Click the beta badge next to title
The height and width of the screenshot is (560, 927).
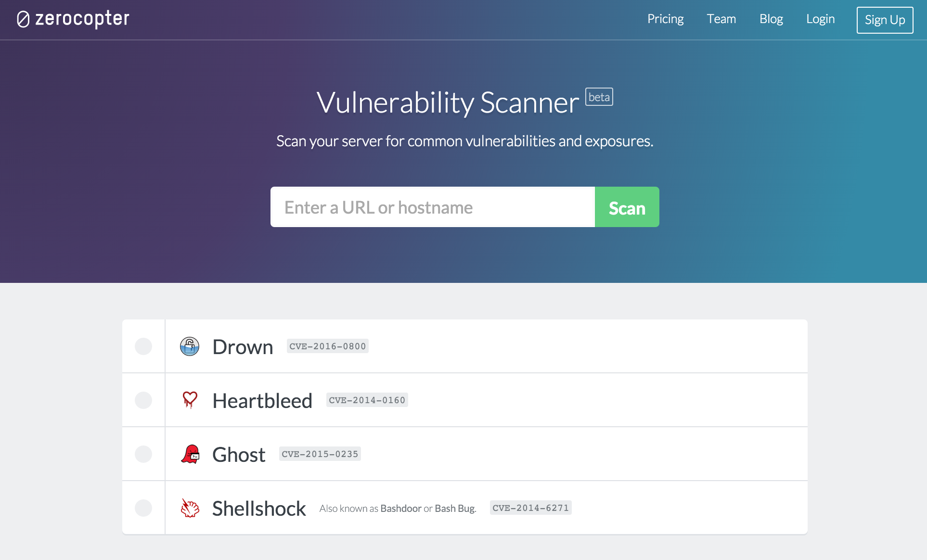[x=599, y=97]
